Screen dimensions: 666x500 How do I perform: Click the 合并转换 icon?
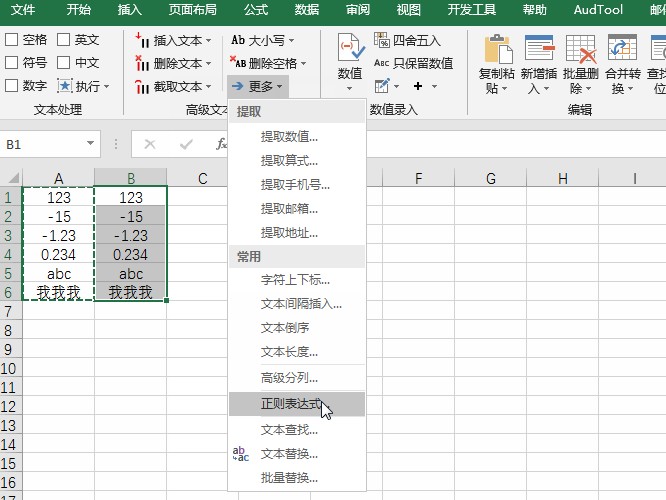622,48
